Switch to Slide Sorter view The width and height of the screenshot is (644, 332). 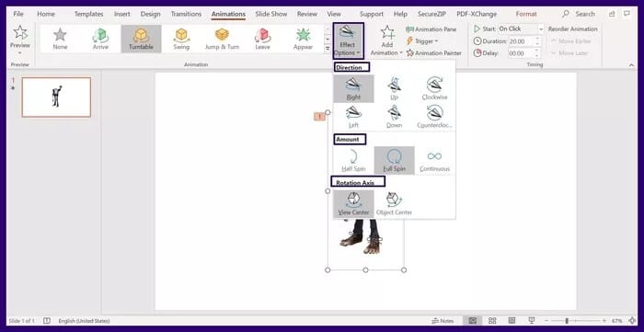[x=492, y=321]
